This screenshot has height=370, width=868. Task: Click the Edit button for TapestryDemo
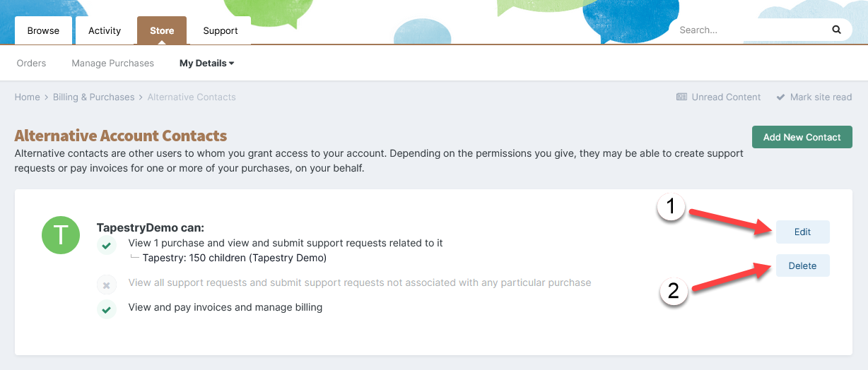pos(802,232)
